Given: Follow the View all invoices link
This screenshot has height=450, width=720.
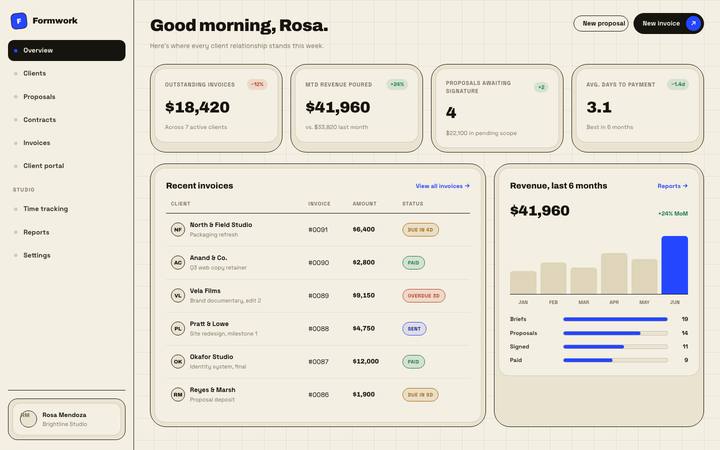Looking at the screenshot, I should pos(442,186).
